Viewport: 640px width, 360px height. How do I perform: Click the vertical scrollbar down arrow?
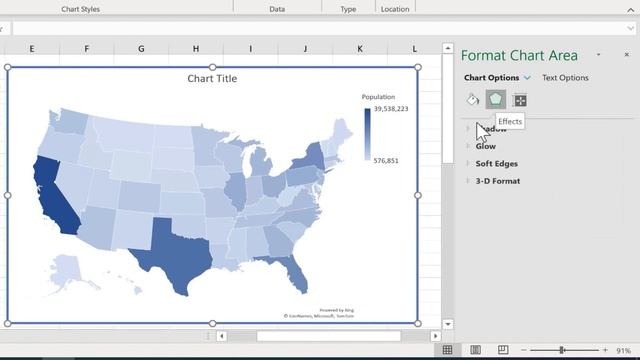[448, 324]
